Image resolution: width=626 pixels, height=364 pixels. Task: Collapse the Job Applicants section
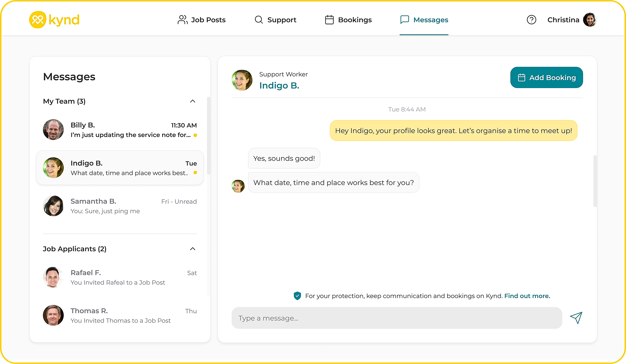[192, 249]
